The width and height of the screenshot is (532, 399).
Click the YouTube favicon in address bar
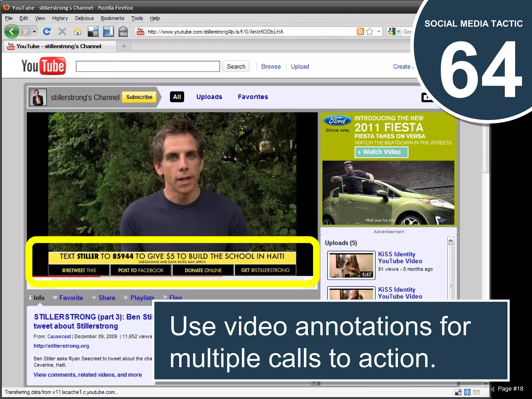pos(141,32)
